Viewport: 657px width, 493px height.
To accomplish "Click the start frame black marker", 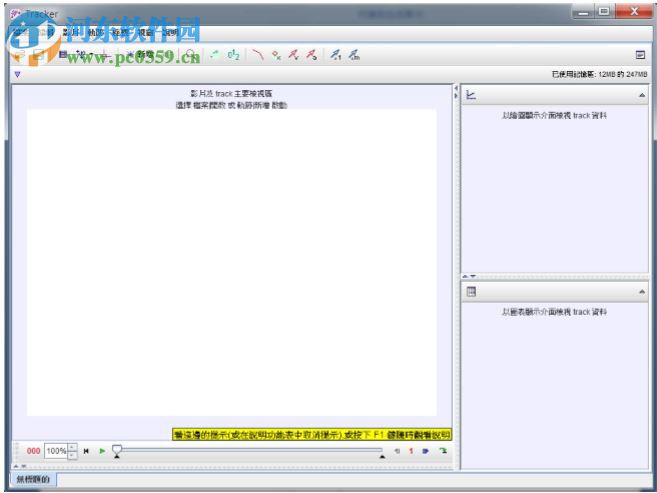I will coord(117,456).
